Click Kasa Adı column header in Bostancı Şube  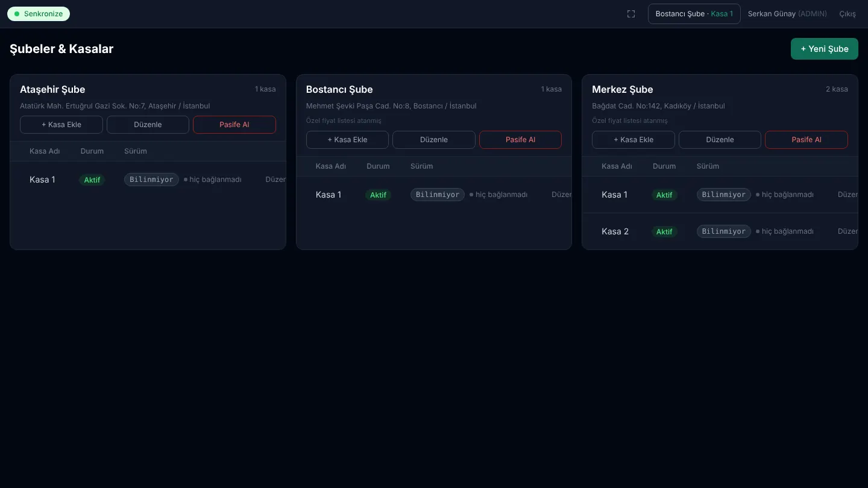click(331, 166)
